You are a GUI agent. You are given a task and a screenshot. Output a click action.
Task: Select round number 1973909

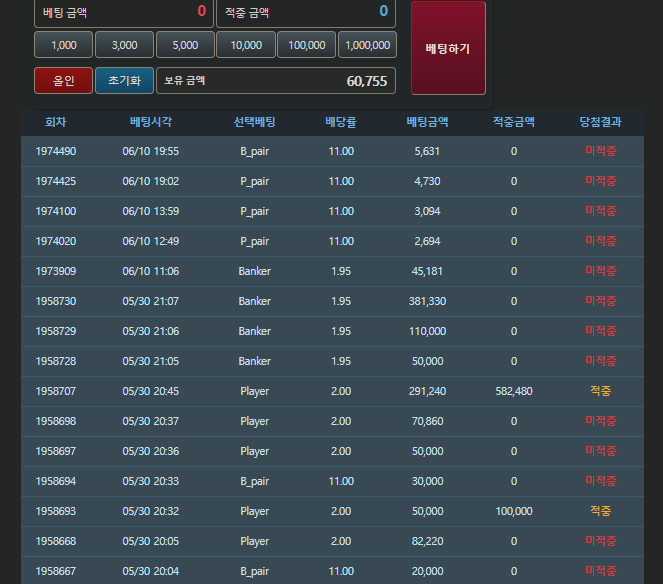(56, 271)
